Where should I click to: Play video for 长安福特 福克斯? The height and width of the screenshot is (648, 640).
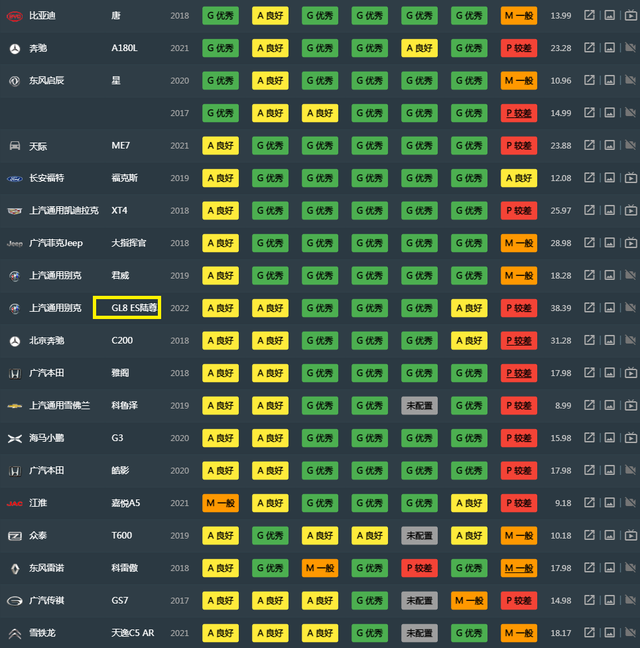click(631, 178)
